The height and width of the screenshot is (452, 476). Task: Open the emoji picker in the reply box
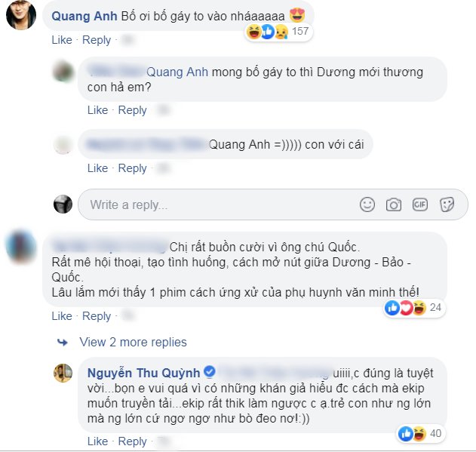click(x=367, y=204)
